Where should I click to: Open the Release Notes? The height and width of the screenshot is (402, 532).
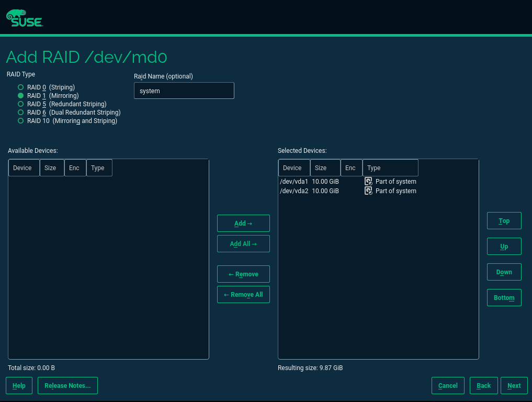coord(67,386)
